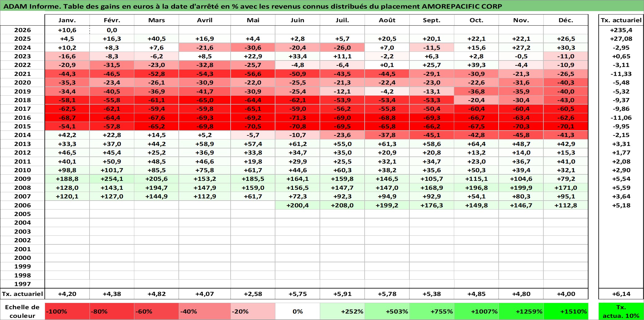Click the 2026 actuarial rate '+235,4'

click(x=621, y=30)
